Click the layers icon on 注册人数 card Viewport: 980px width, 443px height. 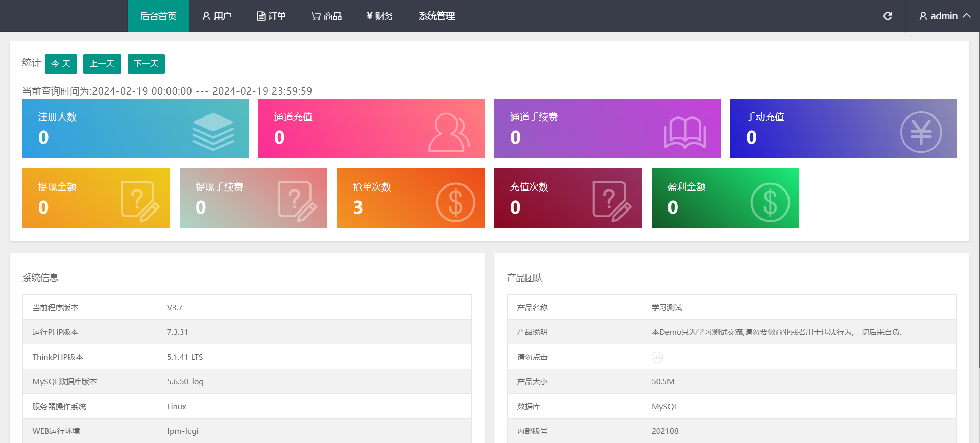(213, 131)
